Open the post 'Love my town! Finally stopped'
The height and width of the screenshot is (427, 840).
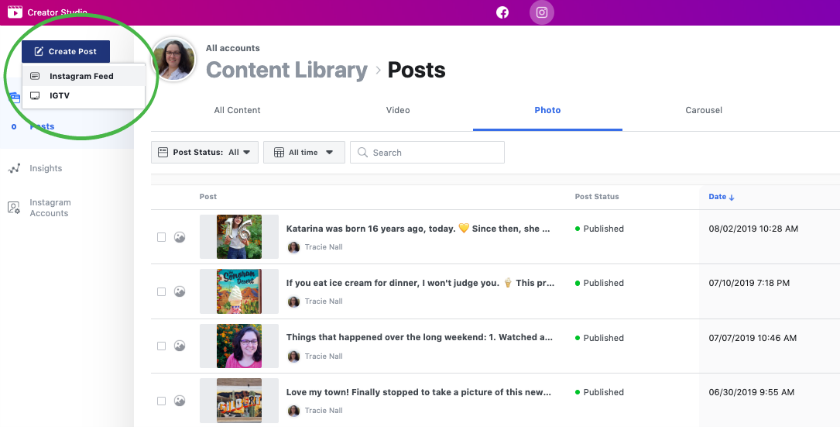coord(418,392)
